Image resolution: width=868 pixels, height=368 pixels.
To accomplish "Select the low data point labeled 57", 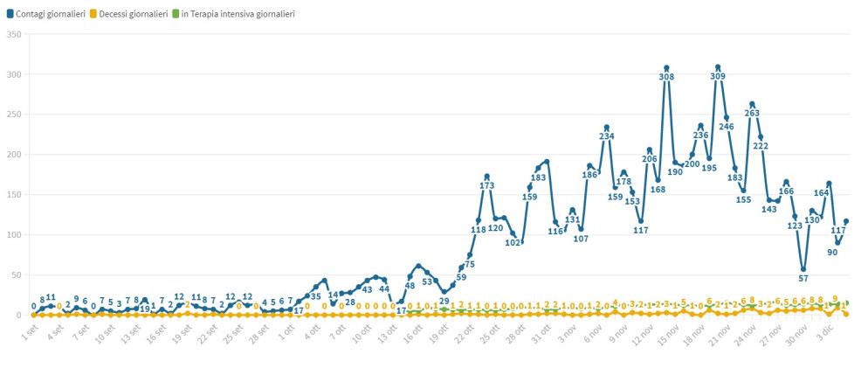I will (x=803, y=269).
